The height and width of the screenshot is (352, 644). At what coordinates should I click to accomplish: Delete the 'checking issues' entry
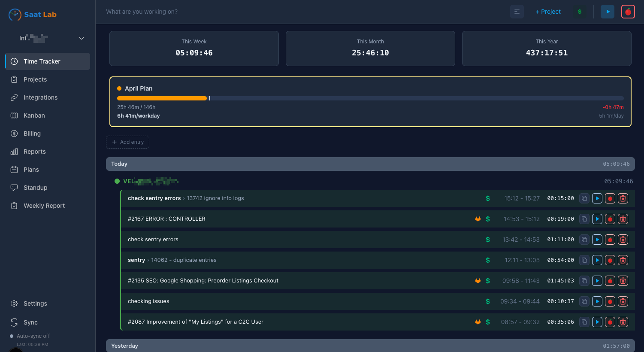click(623, 301)
